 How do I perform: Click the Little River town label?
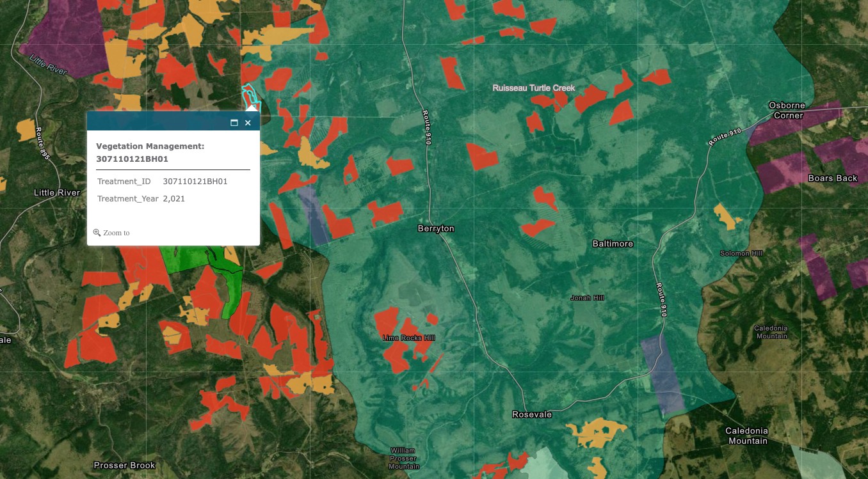tap(57, 192)
